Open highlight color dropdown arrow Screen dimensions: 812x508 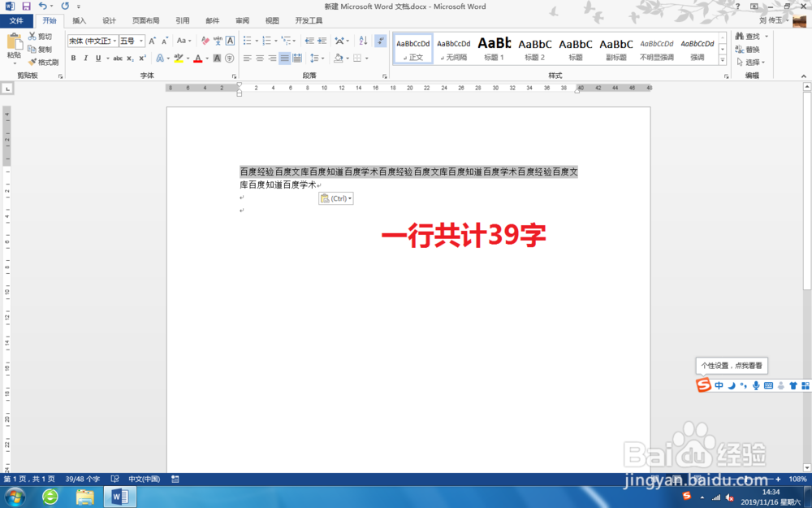tap(188, 58)
